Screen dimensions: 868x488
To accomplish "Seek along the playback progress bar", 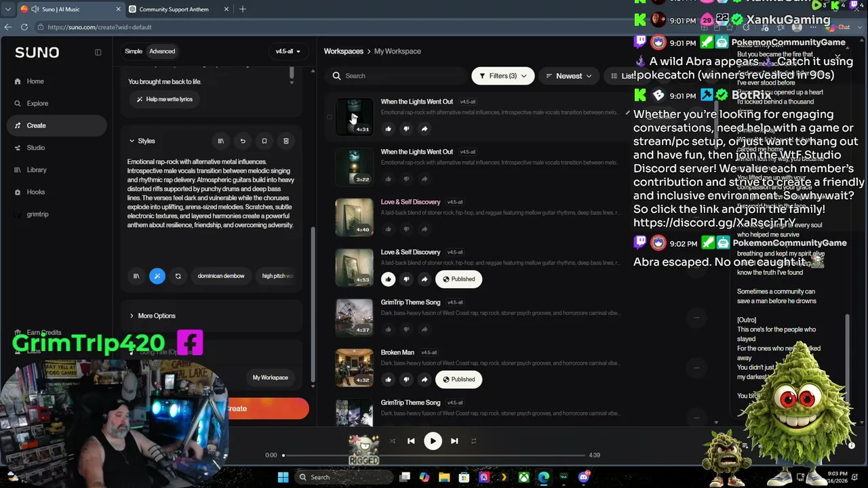I will coord(434,455).
